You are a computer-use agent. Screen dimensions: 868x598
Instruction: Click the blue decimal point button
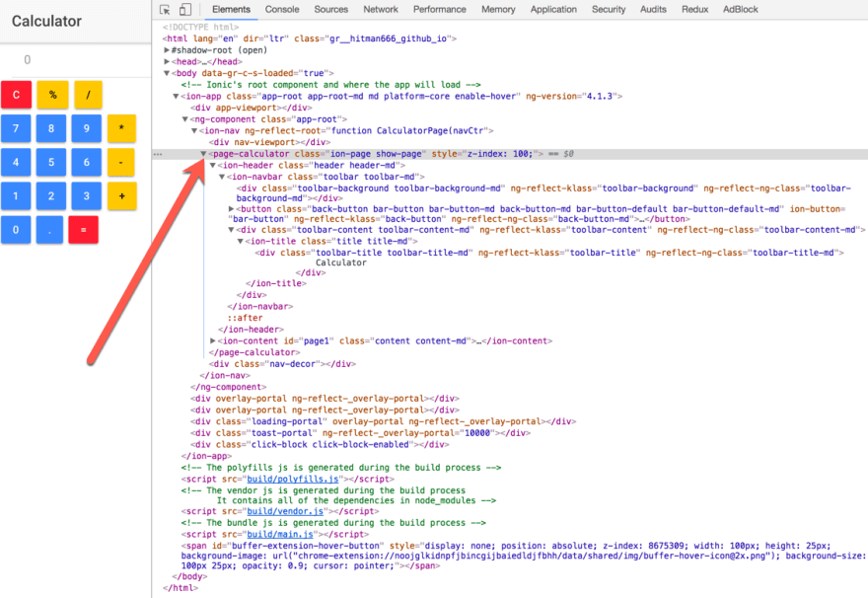tap(50, 230)
